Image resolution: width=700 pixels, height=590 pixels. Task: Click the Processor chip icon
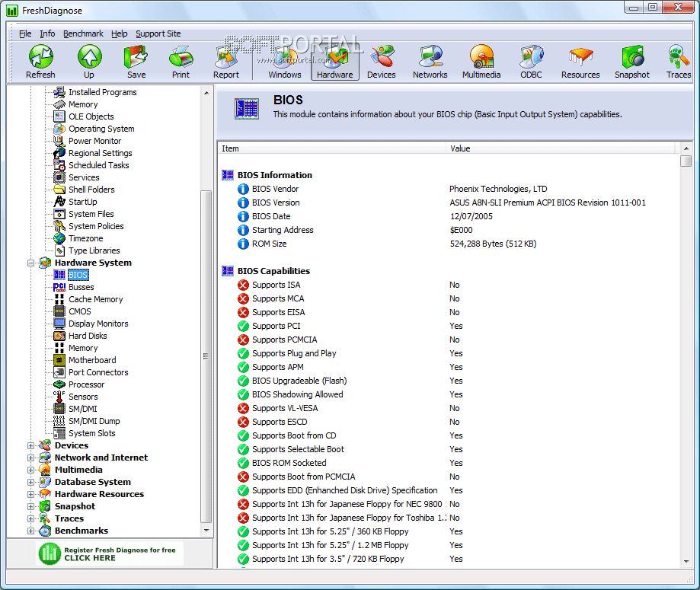[59, 384]
